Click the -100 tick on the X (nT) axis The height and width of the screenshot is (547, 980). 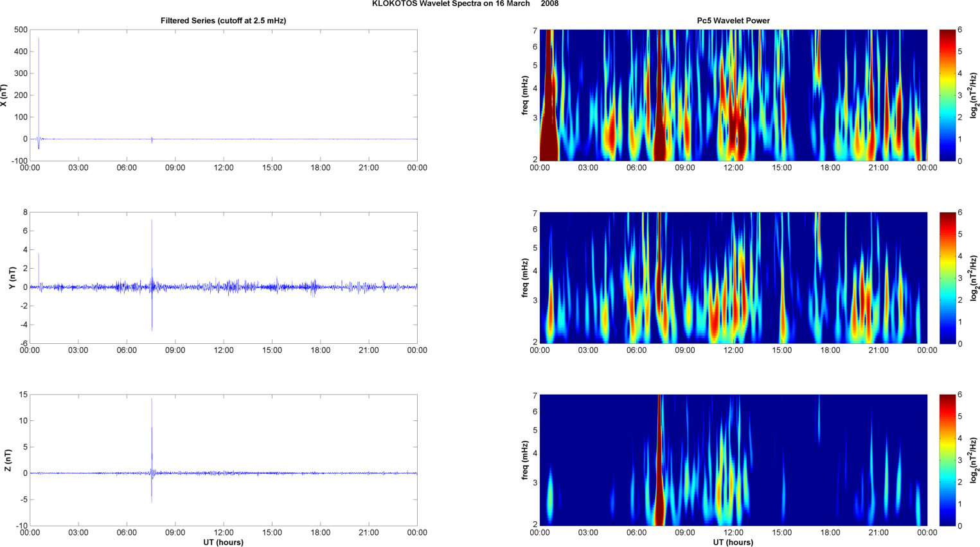[x=19, y=161]
